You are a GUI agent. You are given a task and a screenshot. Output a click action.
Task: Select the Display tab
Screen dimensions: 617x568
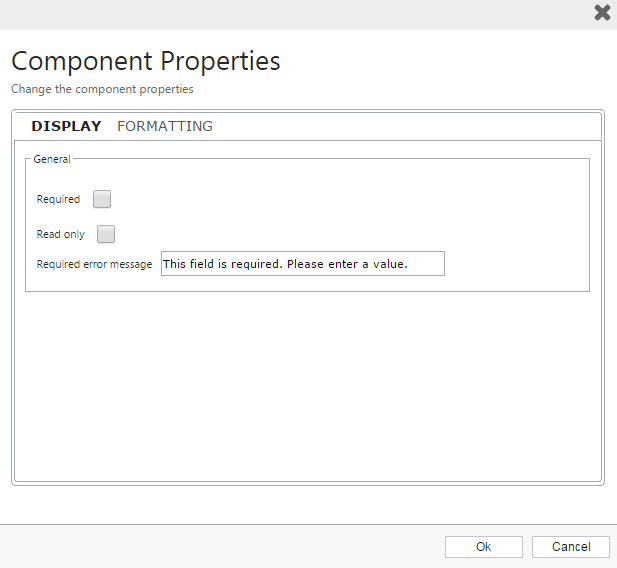pos(66,127)
